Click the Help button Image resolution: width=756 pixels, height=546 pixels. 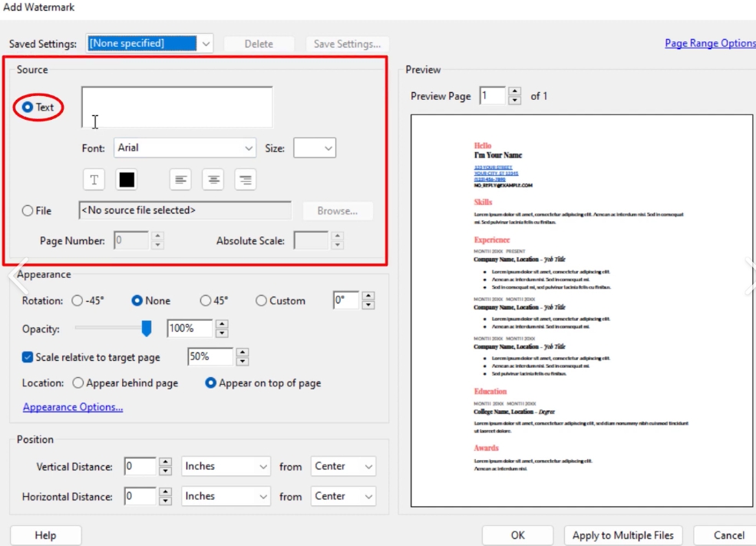tap(46, 535)
